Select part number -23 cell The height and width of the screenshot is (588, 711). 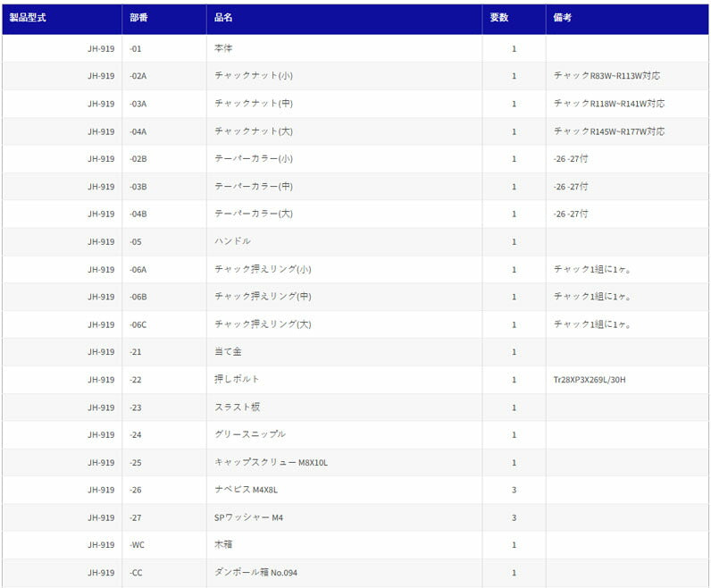(x=164, y=407)
